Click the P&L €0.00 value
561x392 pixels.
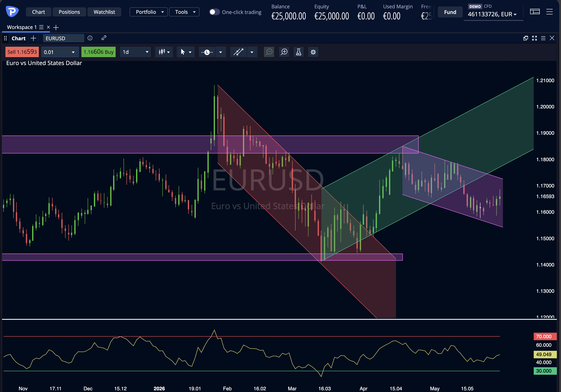tap(366, 16)
